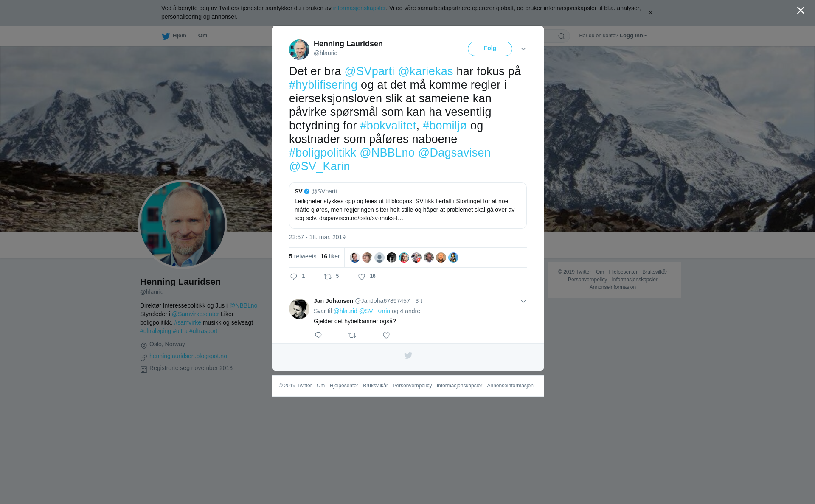815x504 pixels.
Task: Close the tweet overlay dialog
Action: [801, 10]
